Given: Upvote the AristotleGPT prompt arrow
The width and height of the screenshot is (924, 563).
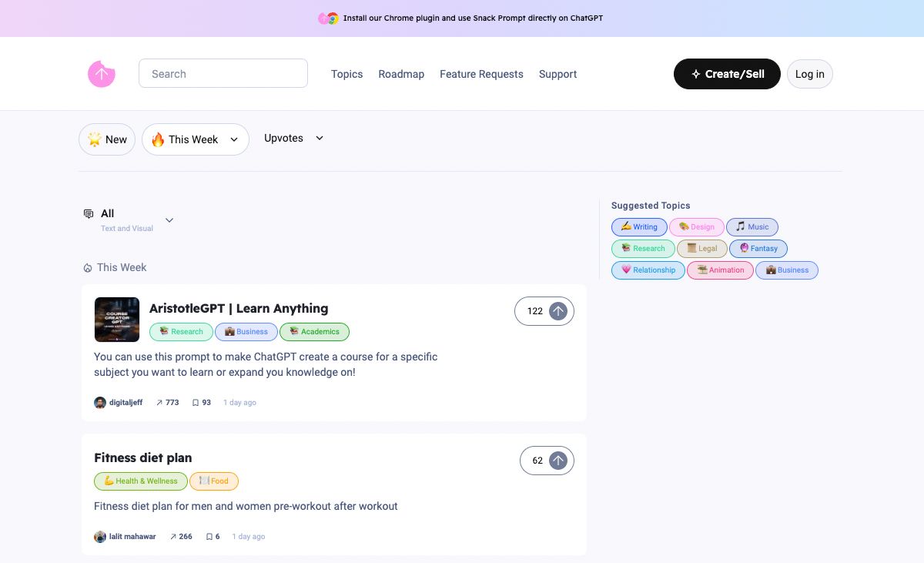Looking at the screenshot, I should click(x=558, y=311).
